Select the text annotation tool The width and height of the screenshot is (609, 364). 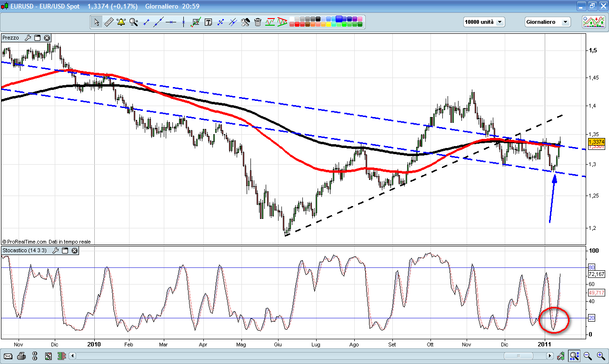coord(208,22)
